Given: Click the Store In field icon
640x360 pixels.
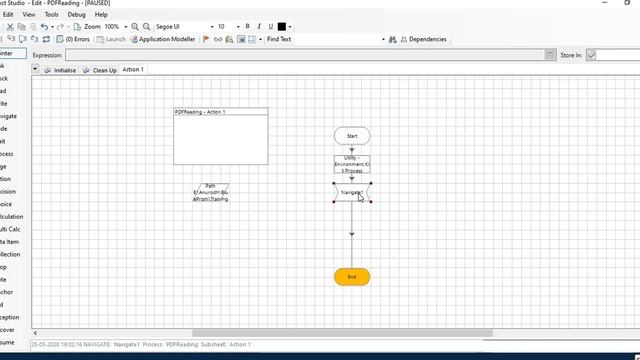Looking at the screenshot, I should [x=591, y=55].
